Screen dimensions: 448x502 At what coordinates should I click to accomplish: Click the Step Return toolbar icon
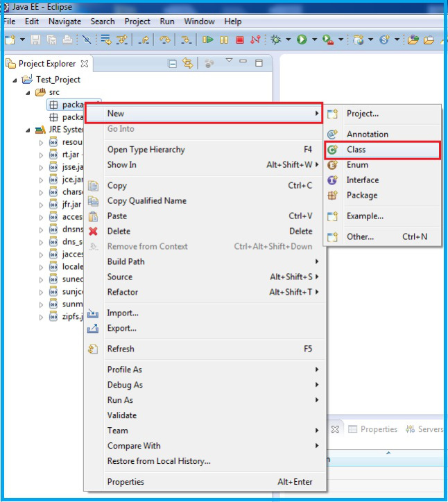(x=144, y=40)
